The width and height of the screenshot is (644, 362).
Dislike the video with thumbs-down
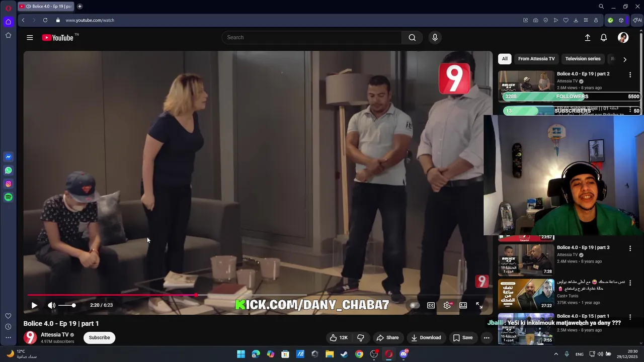[x=360, y=338]
